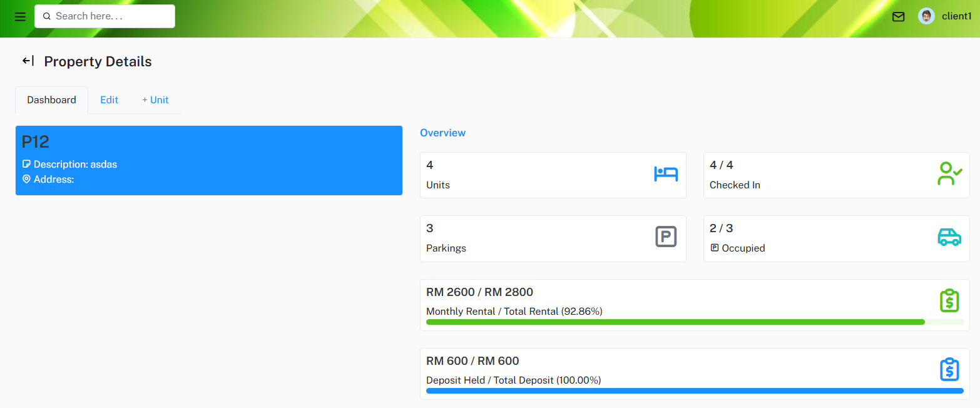Viewport: 980px width, 408px height.
Task: Click the mail envelope icon
Action: click(x=898, y=17)
